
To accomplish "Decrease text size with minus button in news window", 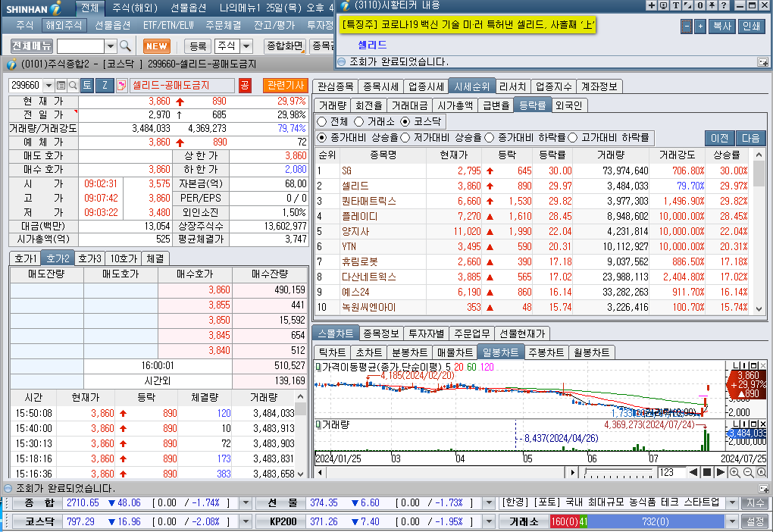I will (x=687, y=26).
